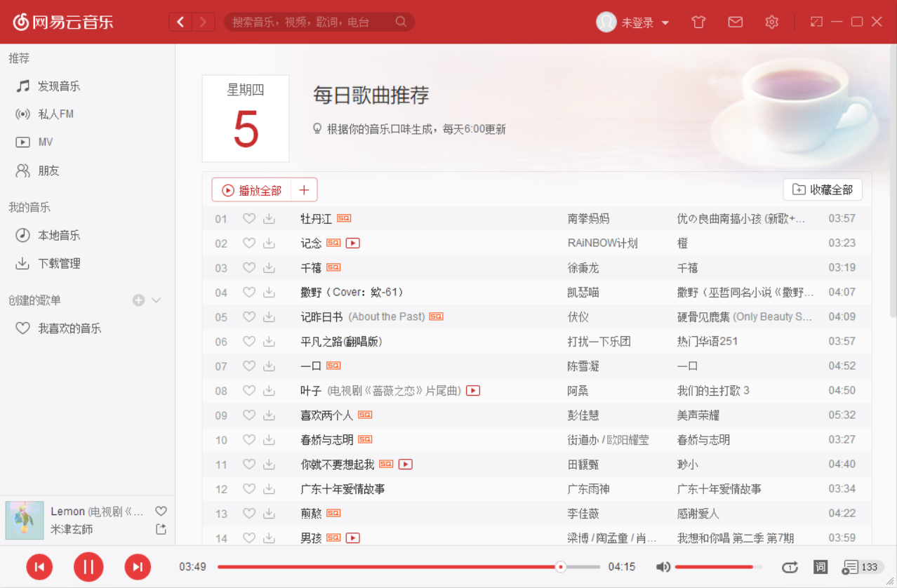Screen dimensions: 897x588
Task: Open the messages envelope icon
Action: (735, 22)
